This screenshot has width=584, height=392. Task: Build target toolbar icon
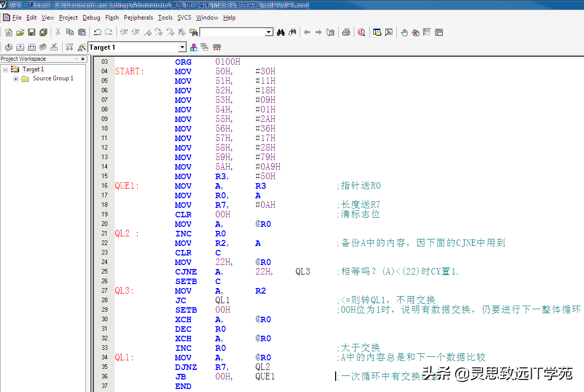(20, 47)
